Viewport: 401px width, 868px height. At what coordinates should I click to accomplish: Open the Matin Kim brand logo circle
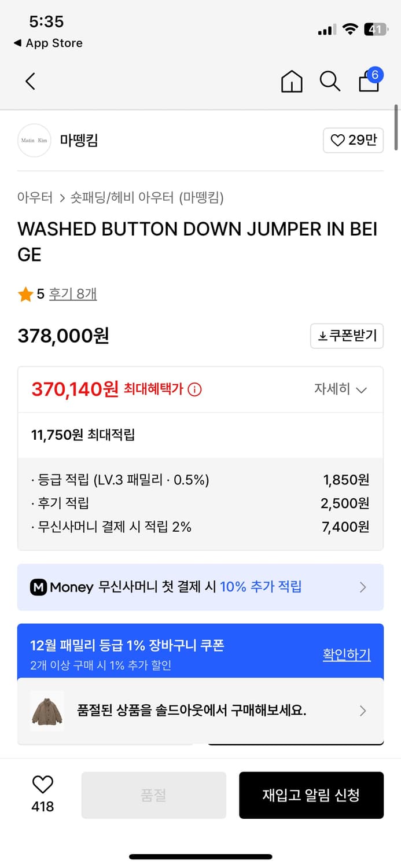(x=34, y=140)
